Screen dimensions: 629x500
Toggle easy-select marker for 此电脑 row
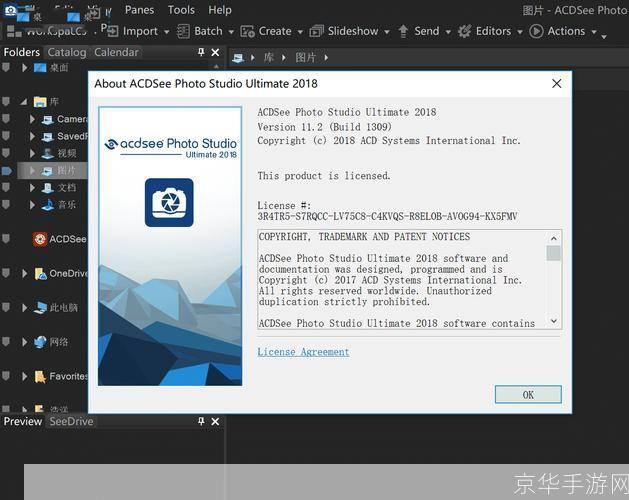pyautogui.click(x=6, y=307)
